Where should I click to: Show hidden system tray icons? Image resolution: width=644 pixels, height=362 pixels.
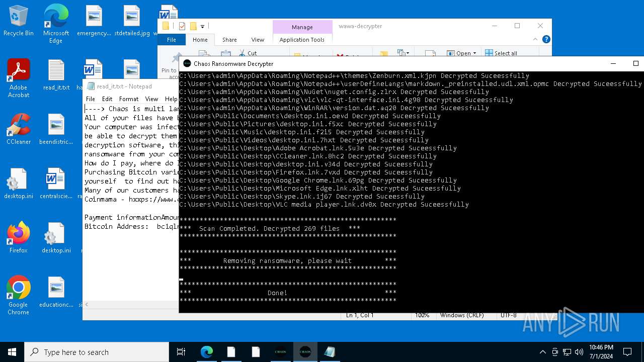tap(542, 352)
